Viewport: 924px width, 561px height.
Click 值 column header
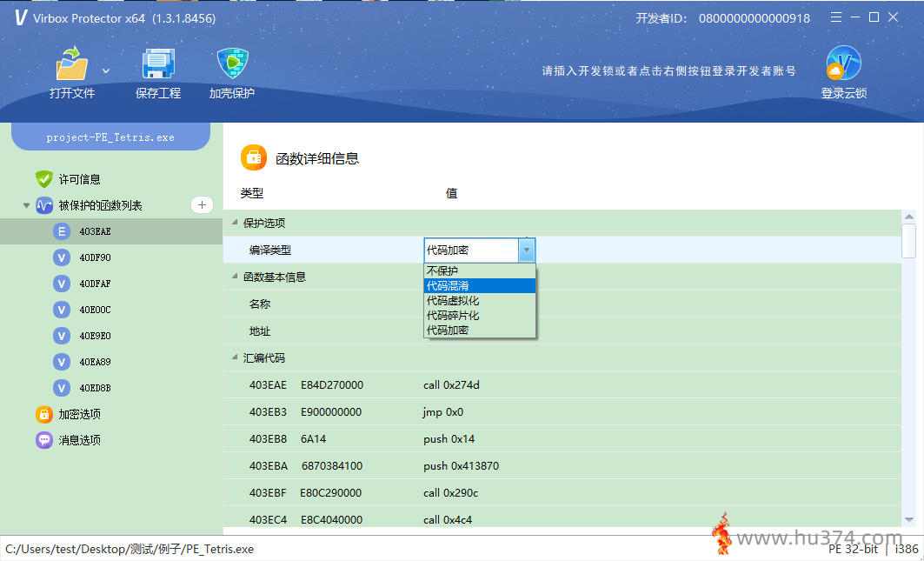(451, 193)
